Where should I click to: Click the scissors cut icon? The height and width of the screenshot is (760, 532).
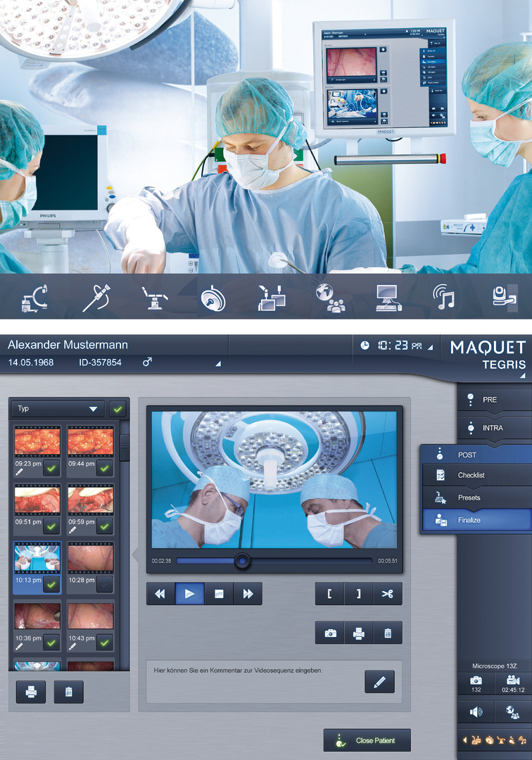388,593
